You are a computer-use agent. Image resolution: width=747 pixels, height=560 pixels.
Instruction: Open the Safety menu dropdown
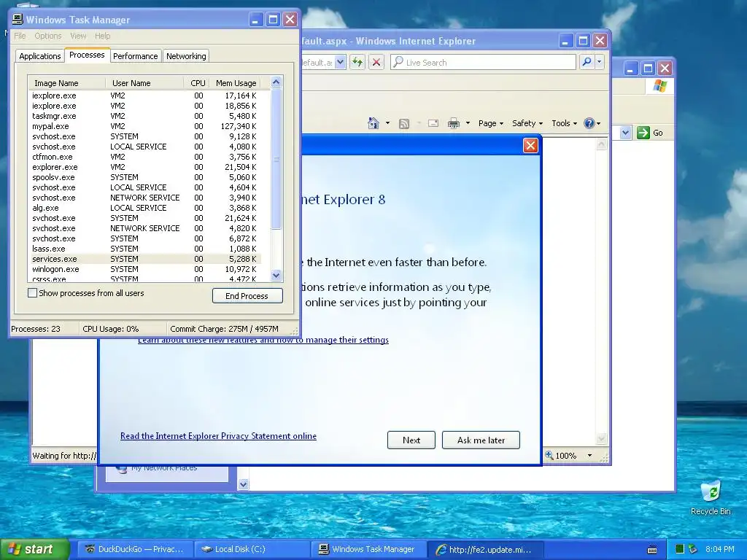(527, 123)
